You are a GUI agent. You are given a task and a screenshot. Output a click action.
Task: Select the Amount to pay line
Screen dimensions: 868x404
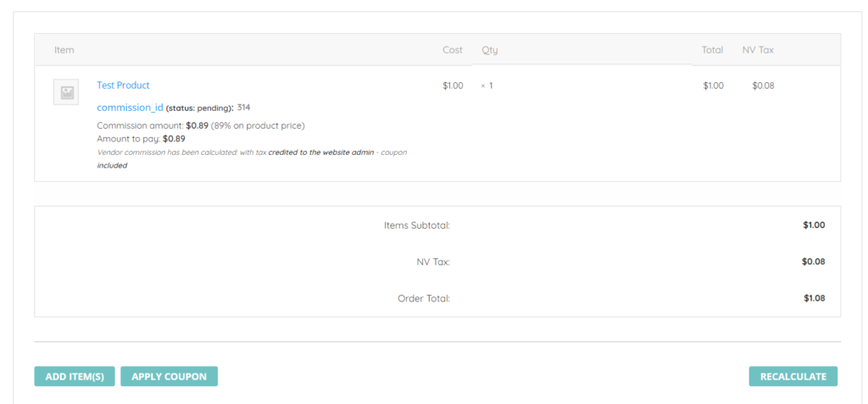pyautogui.click(x=141, y=138)
